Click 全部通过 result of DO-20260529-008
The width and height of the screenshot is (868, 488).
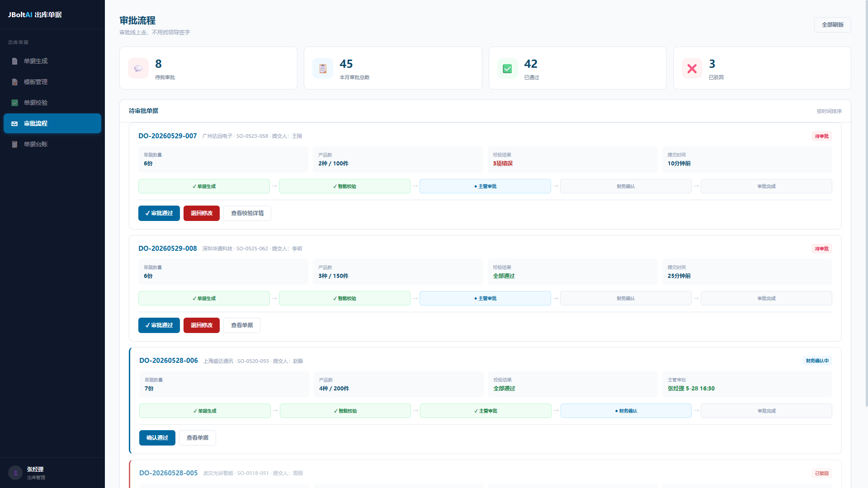[x=504, y=276]
